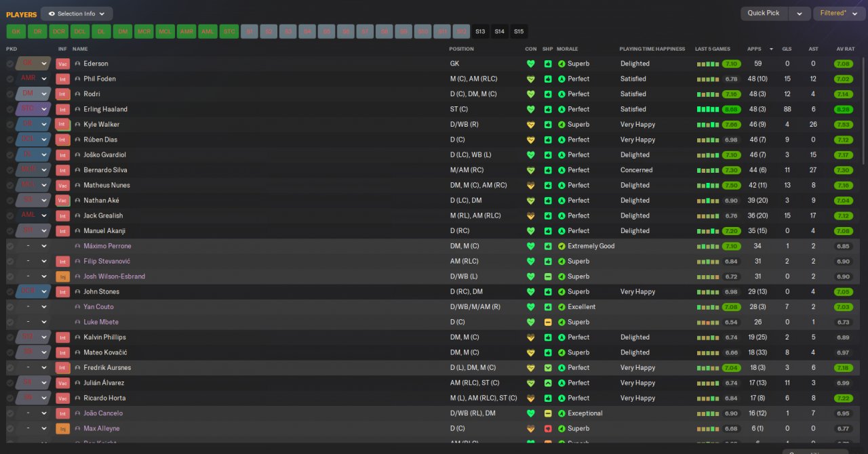Sort the table by MORALE column

(x=568, y=49)
